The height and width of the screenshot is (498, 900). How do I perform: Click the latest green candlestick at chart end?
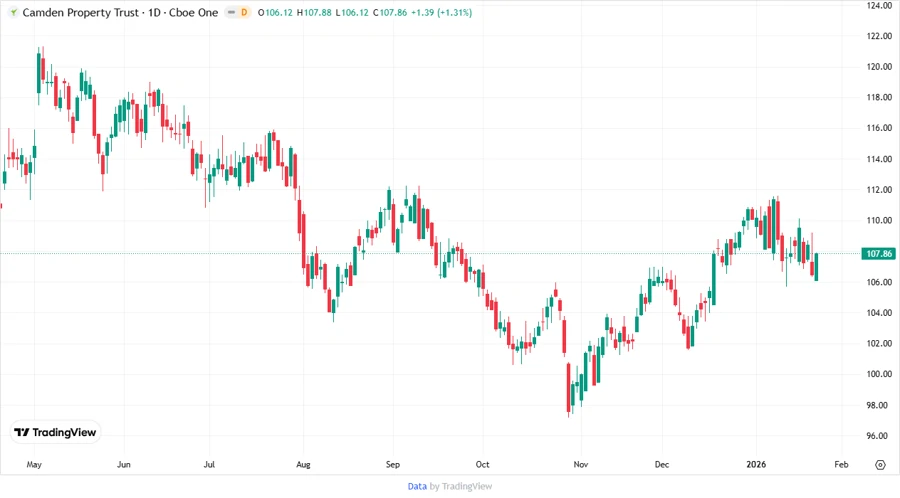816,267
